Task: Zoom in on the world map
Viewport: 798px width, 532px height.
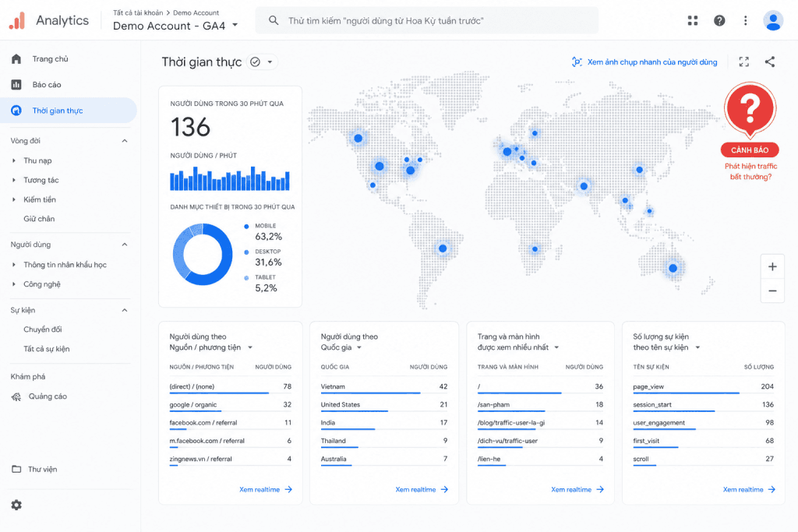Action: coord(772,266)
